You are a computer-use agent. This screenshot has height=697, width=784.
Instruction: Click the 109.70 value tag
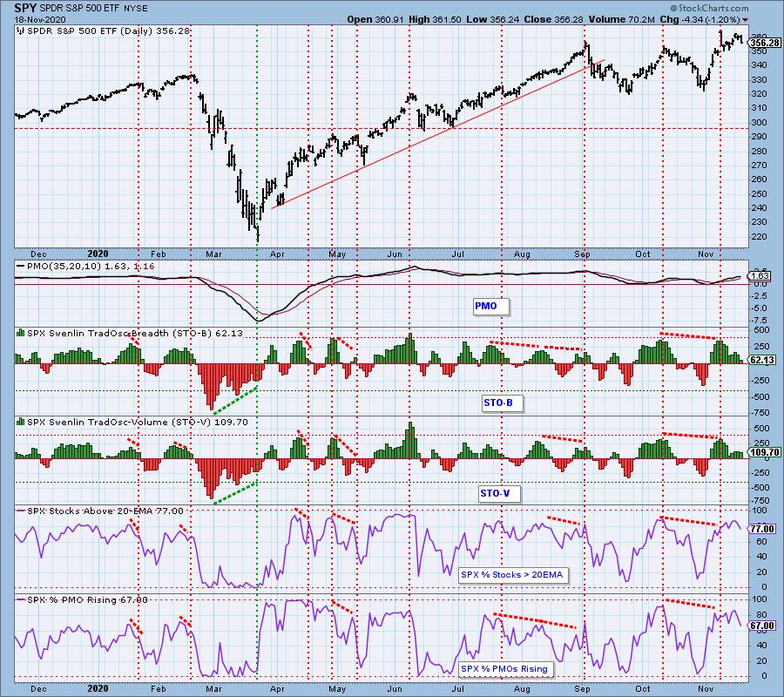click(x=765, y=452)
